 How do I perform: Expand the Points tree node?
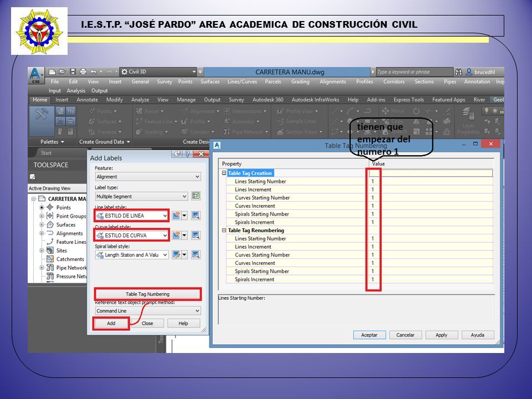tap(42, 207)
